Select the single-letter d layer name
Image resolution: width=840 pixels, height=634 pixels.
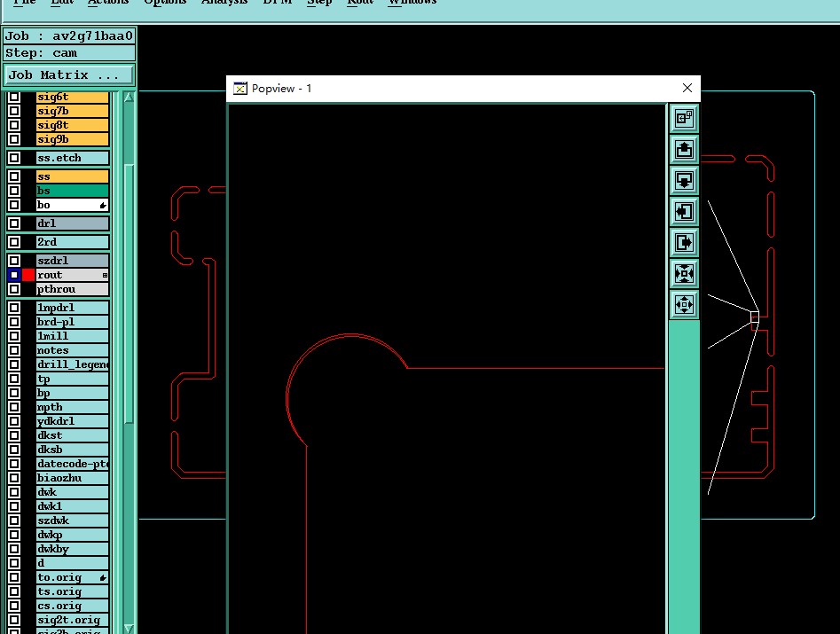point(73,563)
